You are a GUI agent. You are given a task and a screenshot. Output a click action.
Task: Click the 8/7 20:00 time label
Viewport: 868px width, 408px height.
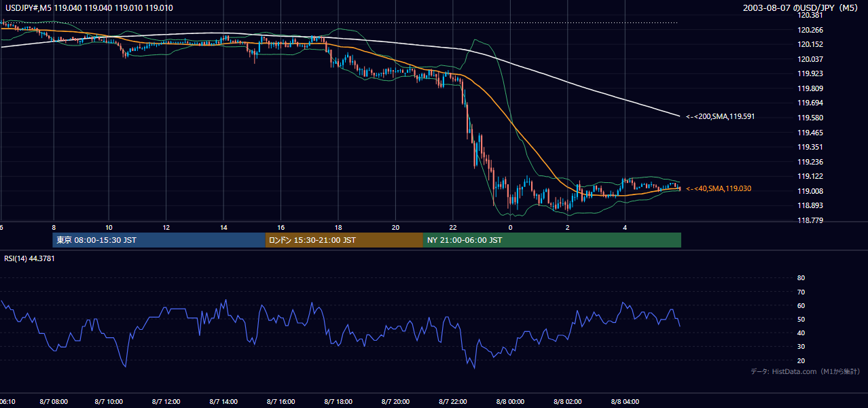(x=395, y=401)
